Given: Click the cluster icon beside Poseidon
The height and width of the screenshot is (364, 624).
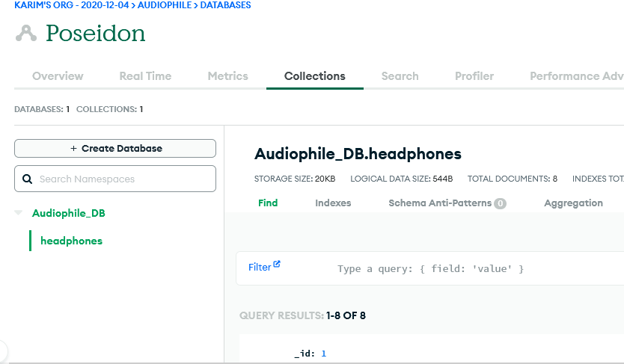Looking at the screenshot, I should [27, 34].
